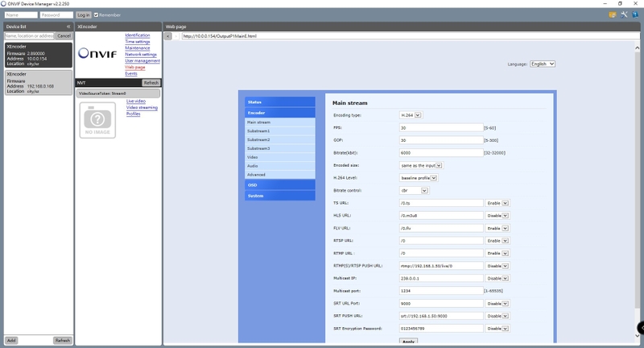
Task: Click the Log in button
Action: 84,14
